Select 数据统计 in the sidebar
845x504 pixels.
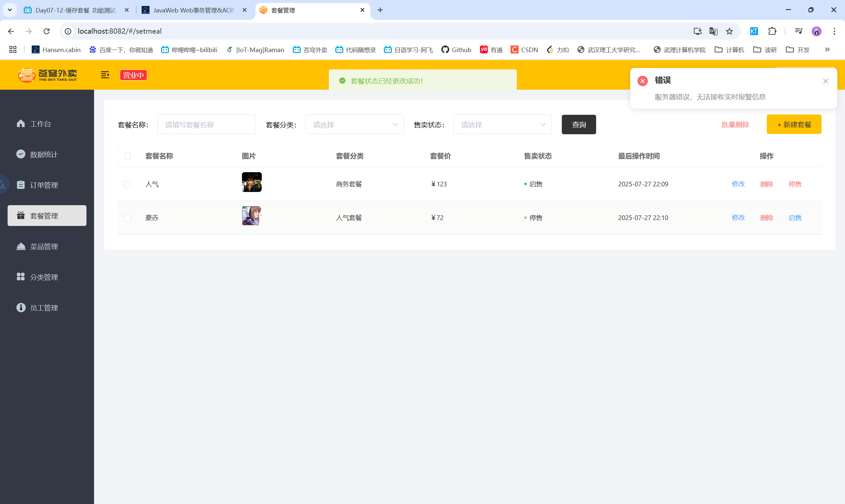[44, 154]
